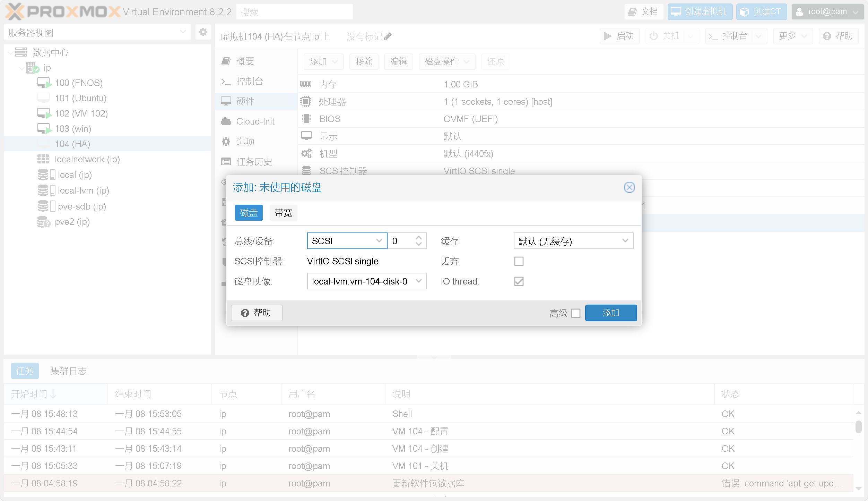868x501 pixels.
Task: Click the blue Add (添加) dialog button
Action: pyautogui.click(x=611, y=313)
